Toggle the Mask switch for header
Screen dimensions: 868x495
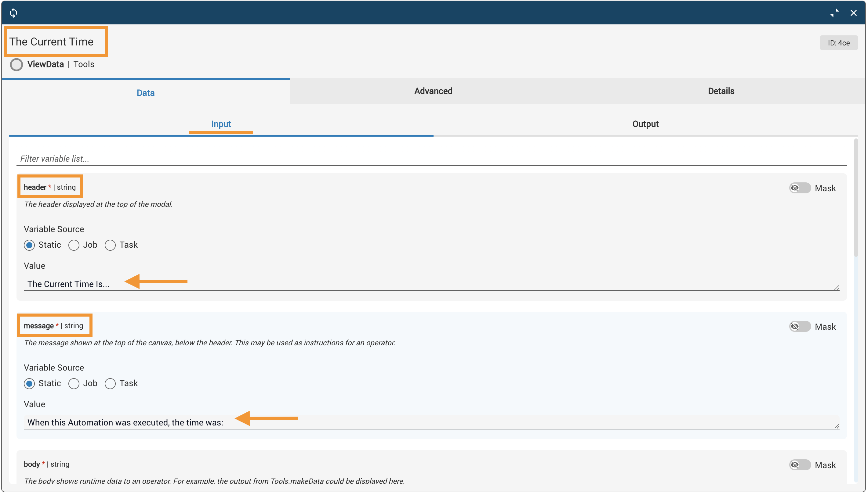(x=800, y=188)
